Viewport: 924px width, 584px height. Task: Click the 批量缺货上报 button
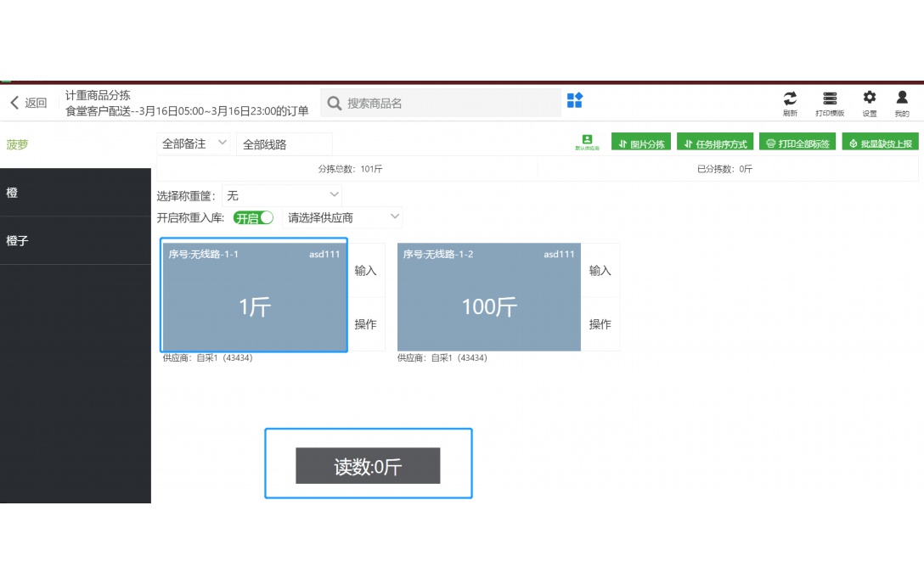point(880,143)
